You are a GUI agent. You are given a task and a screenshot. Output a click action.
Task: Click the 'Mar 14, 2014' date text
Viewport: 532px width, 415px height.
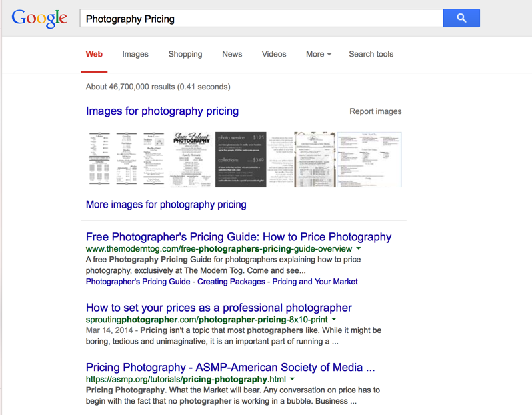click(109, 330)
